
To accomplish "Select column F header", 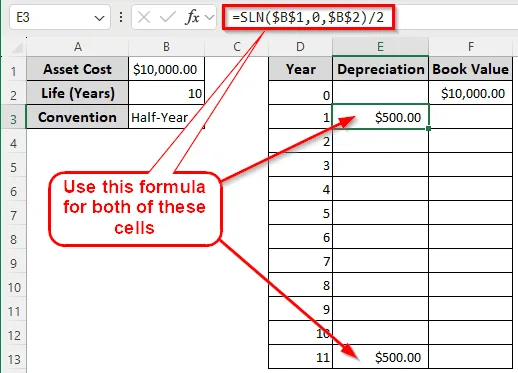I will tap(470, 47).
